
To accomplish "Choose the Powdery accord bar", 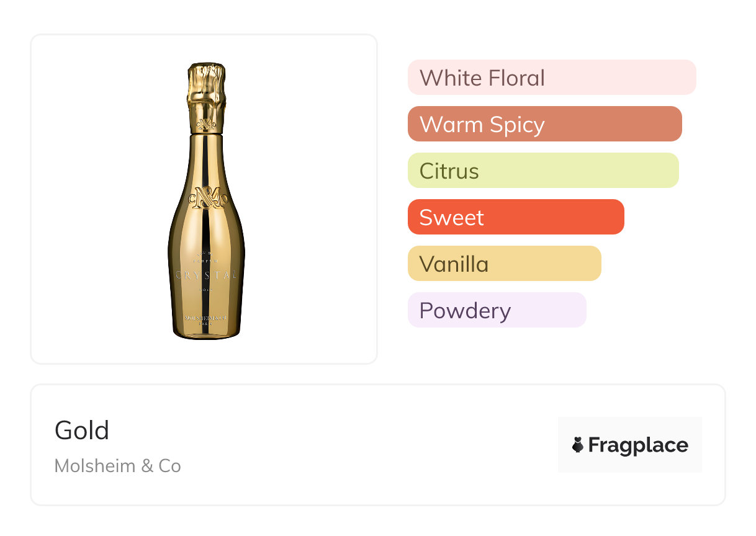I will click(497, 310).
